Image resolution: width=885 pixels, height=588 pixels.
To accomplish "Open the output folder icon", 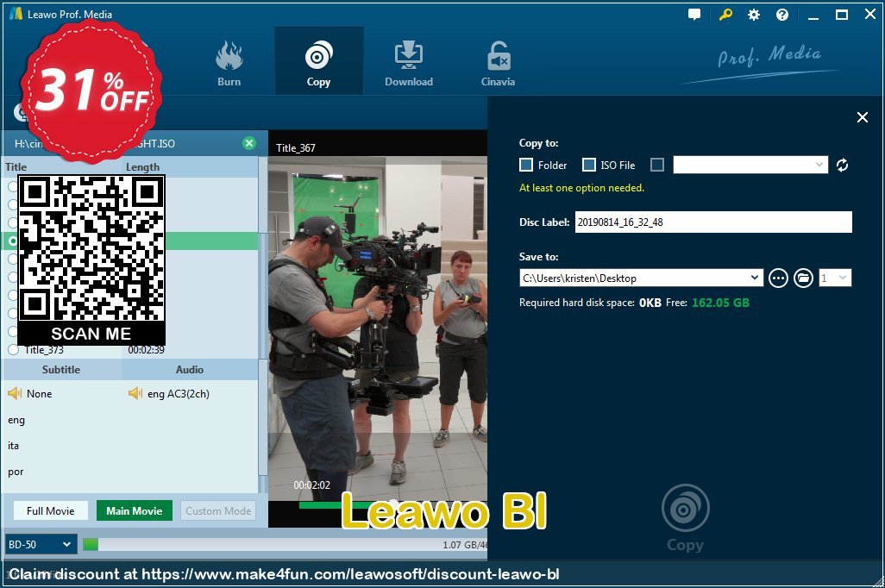I will (803, 278).
